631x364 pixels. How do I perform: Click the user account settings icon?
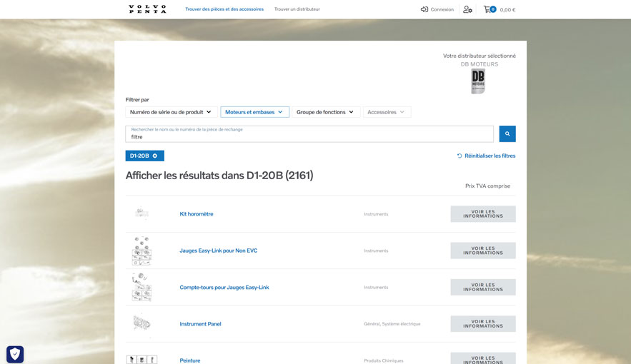[x=467, y=9]
